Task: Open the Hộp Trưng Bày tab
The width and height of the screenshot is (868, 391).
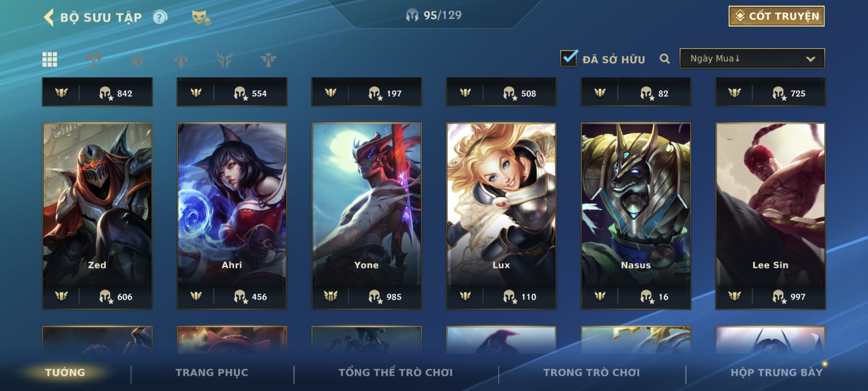Action: click(776, 372)
